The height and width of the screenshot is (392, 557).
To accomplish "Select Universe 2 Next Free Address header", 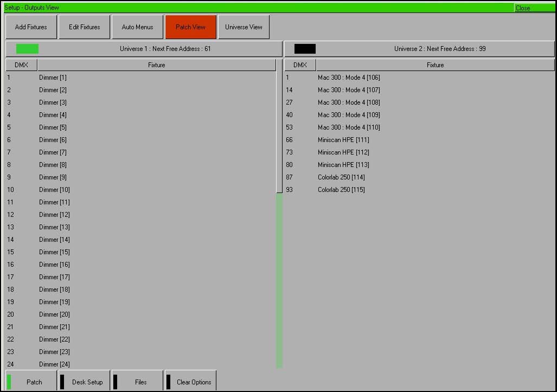I will pos(420,49).
